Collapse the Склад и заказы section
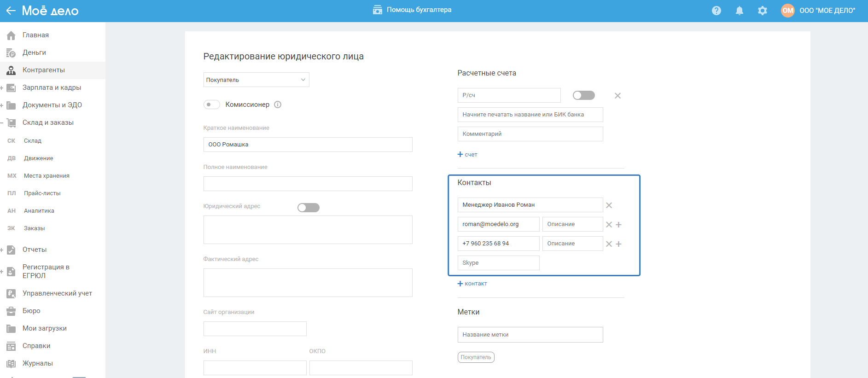 click(x=2, y=122)
